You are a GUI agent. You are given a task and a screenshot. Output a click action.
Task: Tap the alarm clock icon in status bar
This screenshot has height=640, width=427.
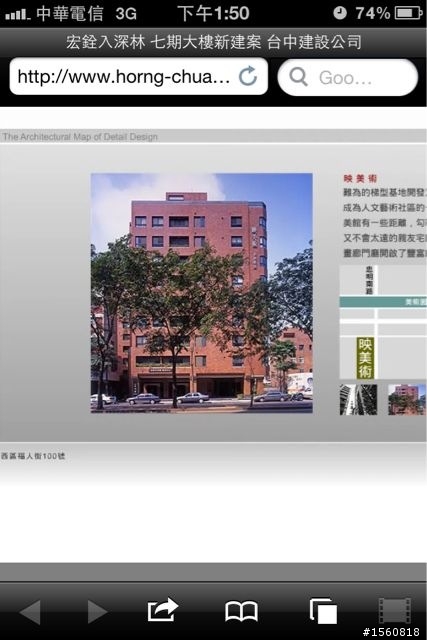[x=340, y=13]
